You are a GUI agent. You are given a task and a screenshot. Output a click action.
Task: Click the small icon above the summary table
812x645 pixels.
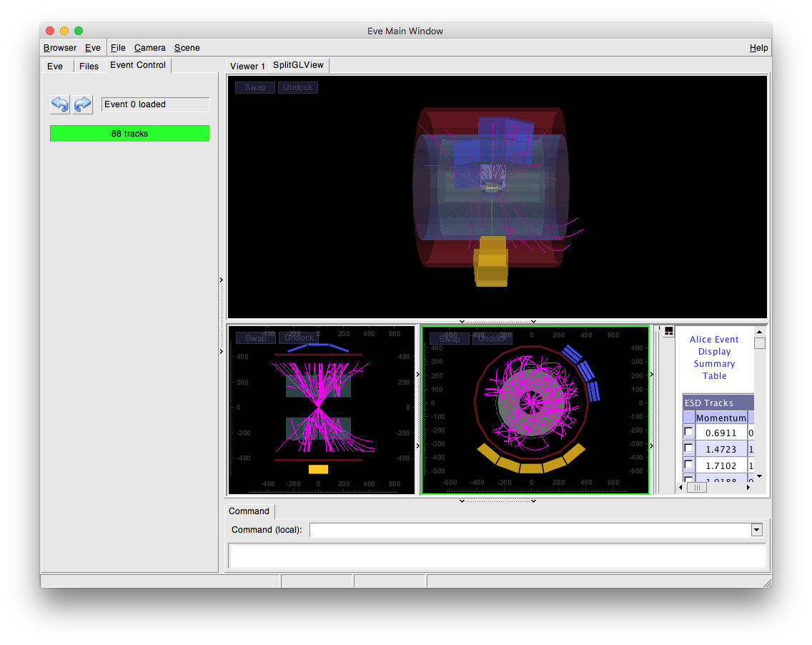click(x=668, y=331)
